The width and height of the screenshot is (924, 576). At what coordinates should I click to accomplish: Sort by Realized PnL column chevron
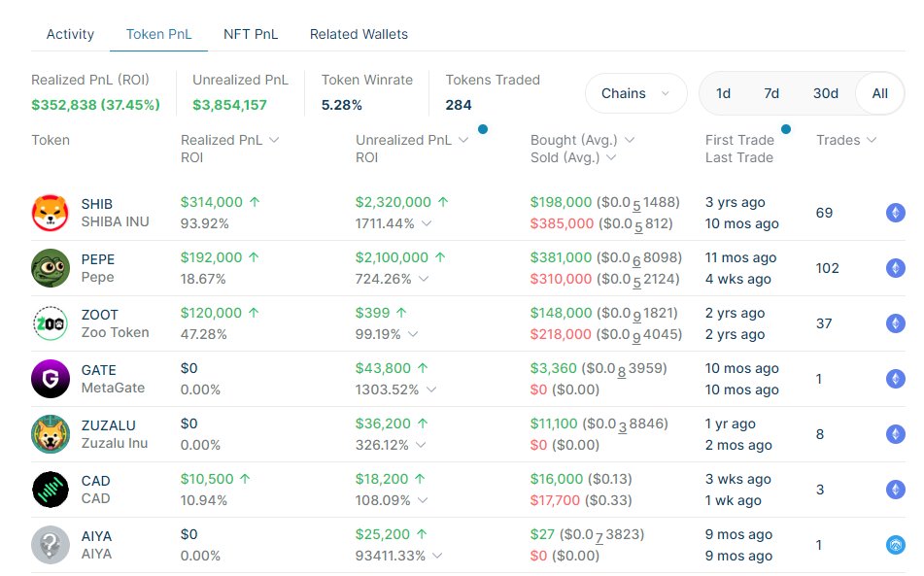coord(274,140)
